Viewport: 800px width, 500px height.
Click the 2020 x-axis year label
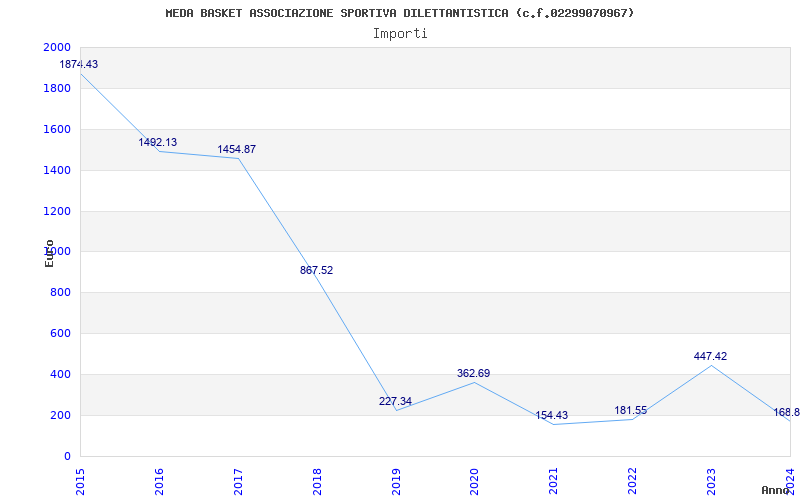coord(474,482)
